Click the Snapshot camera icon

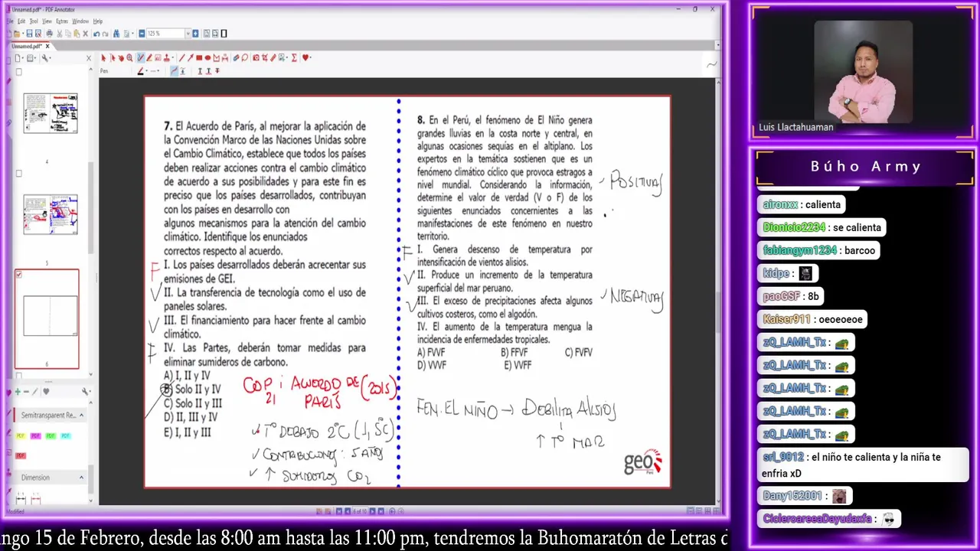pyautogui.click(x=256, y=58)
